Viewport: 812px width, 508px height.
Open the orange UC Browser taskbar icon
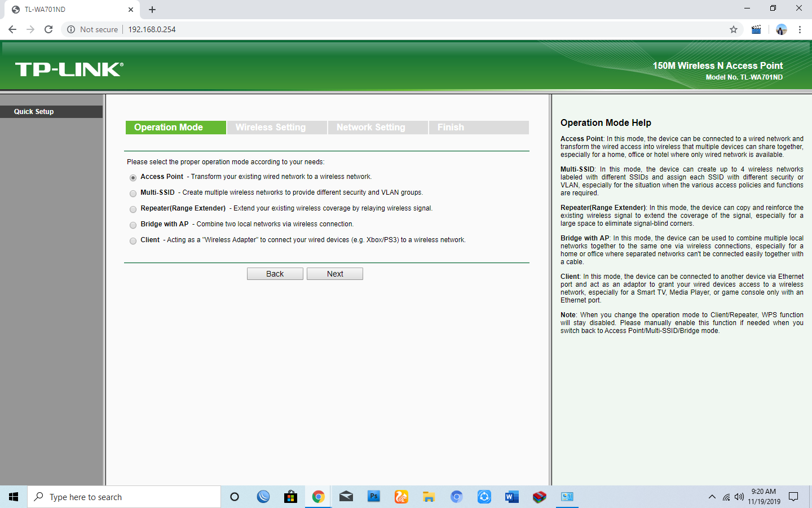pos(401,497)
